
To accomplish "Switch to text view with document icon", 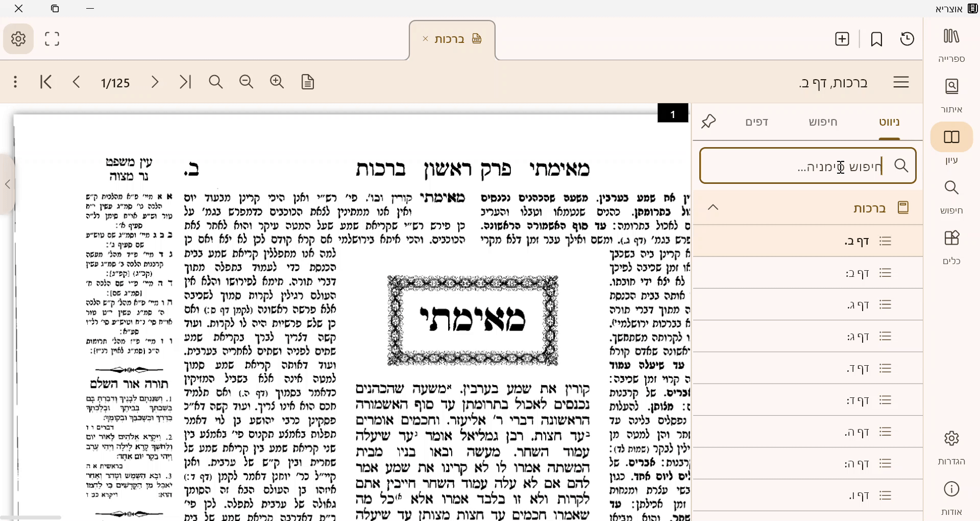I will [x=307, y=82].
